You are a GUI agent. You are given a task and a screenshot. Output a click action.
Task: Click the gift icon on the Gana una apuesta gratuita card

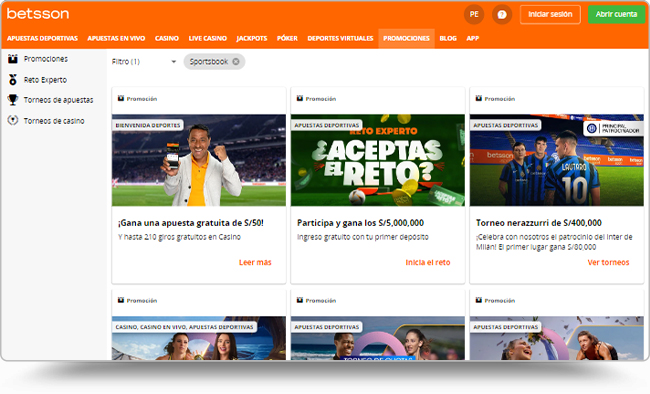coord(121,98)
